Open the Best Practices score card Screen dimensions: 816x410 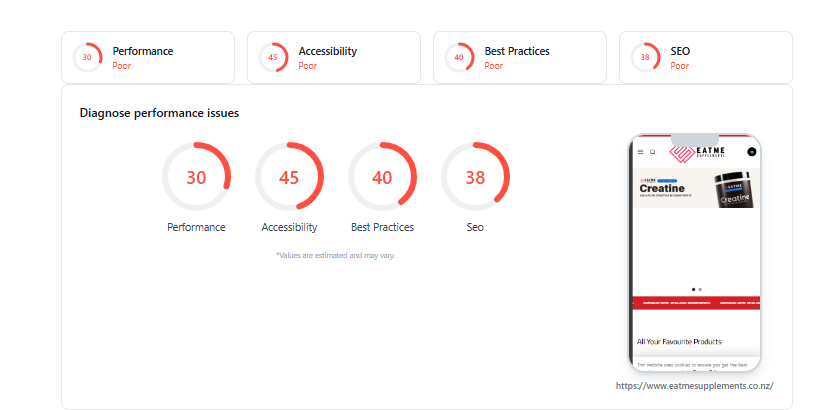click(x=520, y=57)
